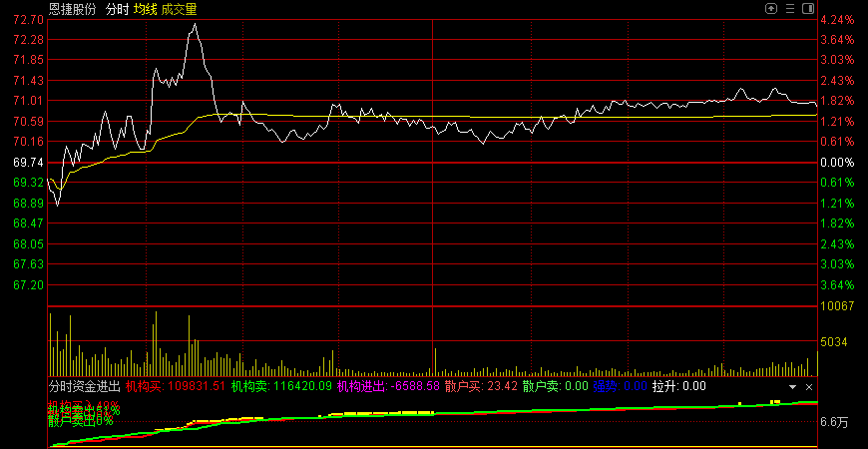Click the 0.00% baseline on right axis
Viewport: 868px width, 449px height.
tap(836, 162)
